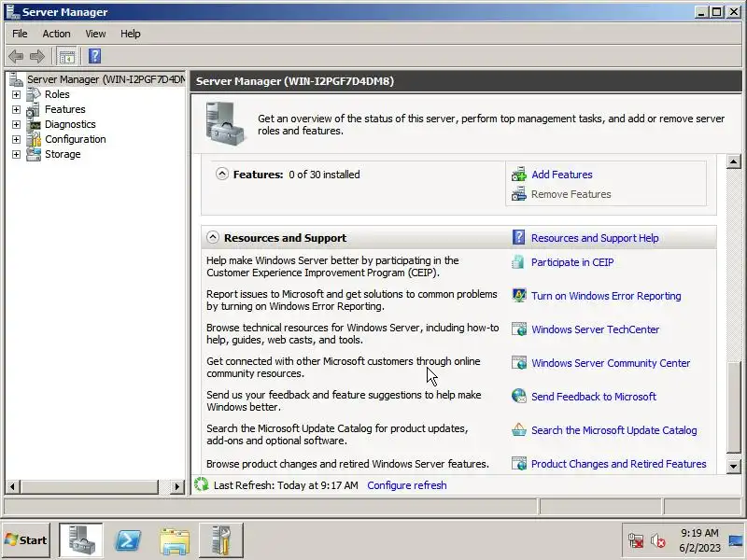Click Turn on Windows Error Reporting
Viewport: 747px width, 560px height.
point(606,296)
